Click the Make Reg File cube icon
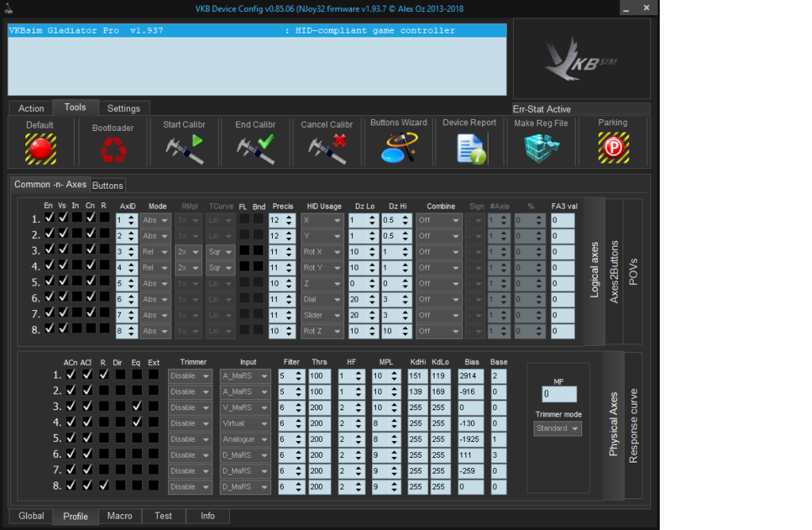The image size is (812, 530). (541, 148)
